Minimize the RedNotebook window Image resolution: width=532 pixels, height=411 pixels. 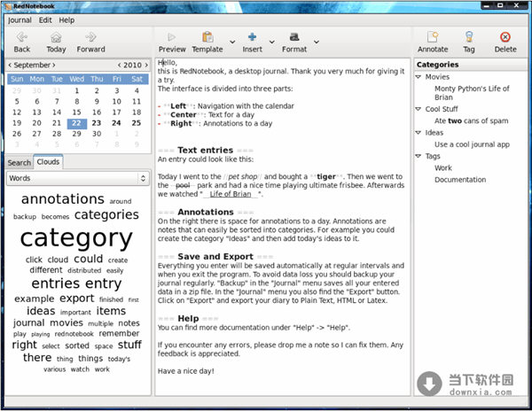click(x=487, y=6)
